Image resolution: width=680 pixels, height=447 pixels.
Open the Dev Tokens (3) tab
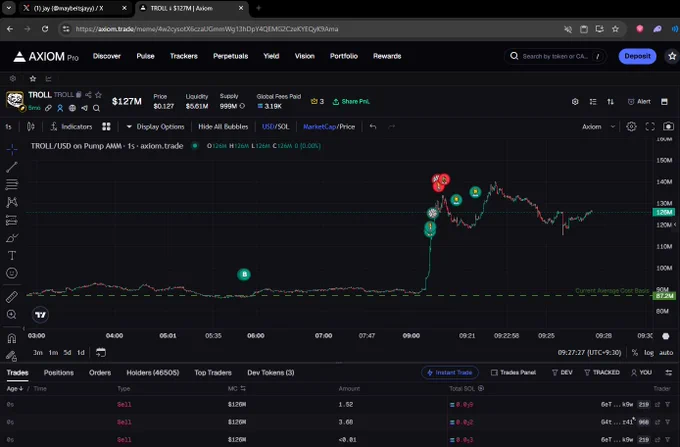pos(271,372)
